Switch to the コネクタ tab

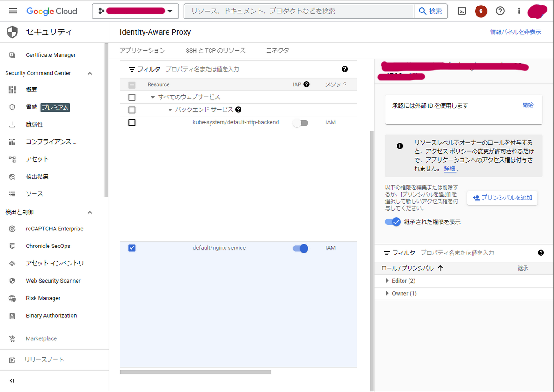(277, 50)
